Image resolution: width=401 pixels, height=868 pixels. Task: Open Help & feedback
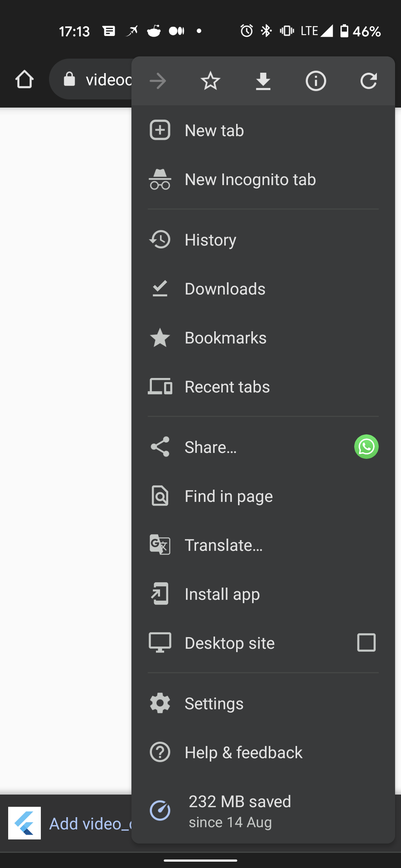click(x=243, y=752)
